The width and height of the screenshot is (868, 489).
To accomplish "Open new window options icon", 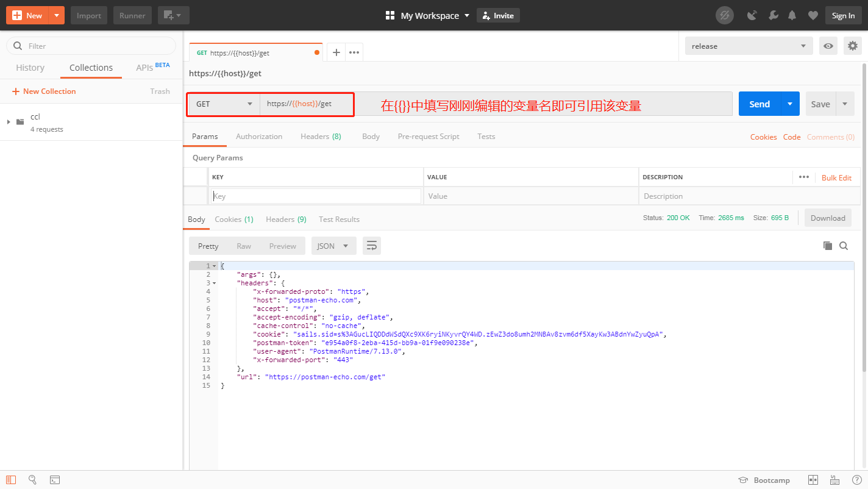I will point(173,15).
